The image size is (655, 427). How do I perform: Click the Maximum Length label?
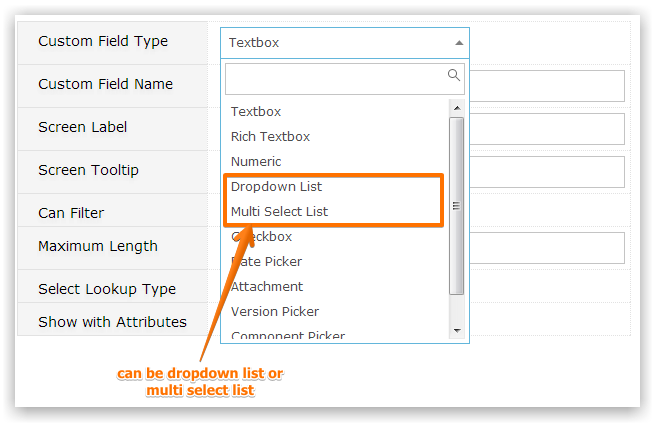[x=98, y=247]
